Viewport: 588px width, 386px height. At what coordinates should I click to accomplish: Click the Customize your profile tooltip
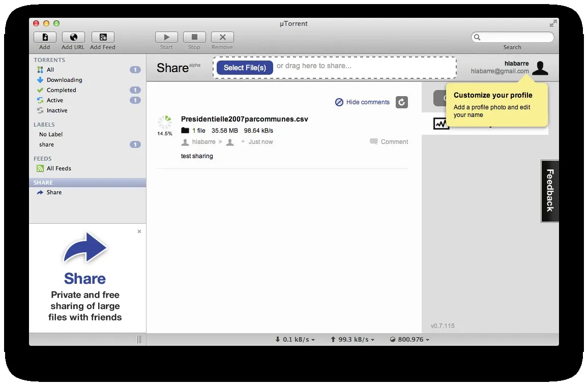tap(497, 105)
